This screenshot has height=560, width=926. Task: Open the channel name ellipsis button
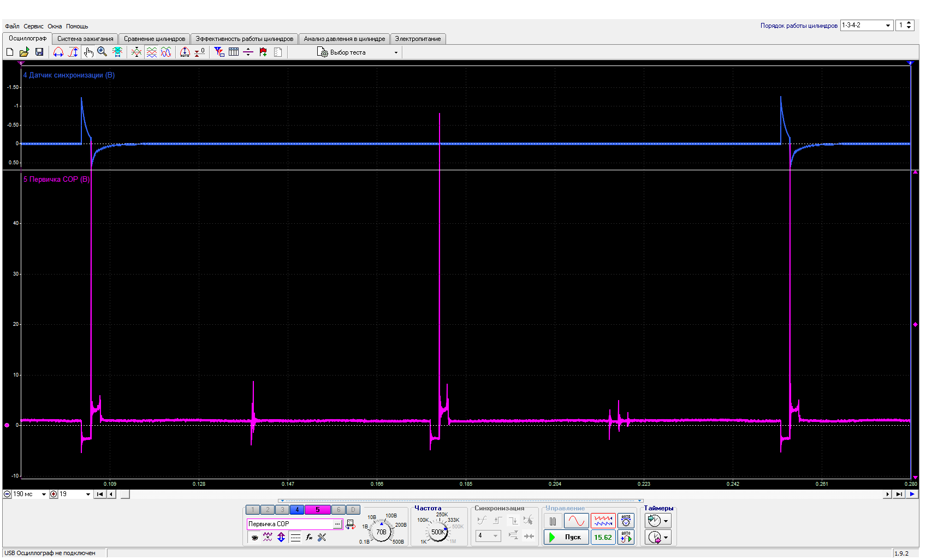[337, 524]
